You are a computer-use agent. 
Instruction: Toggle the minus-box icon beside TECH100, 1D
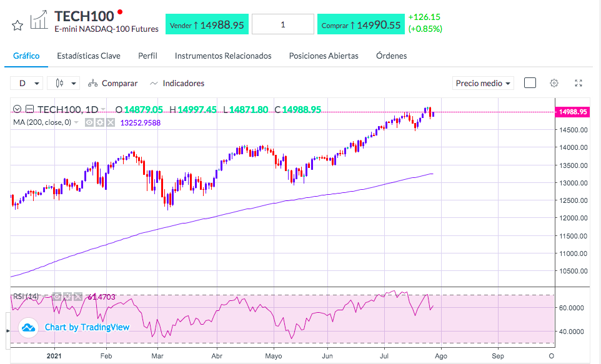point(29,110)
